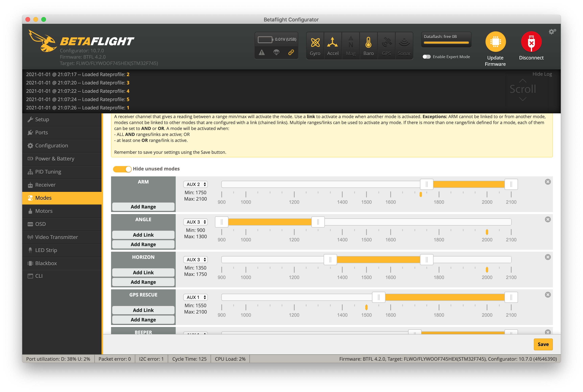Image resolution: width=583 pixels, height=392 pixels.
Task: Click the Betaflight bee logo
Action: tap(42, 41)
